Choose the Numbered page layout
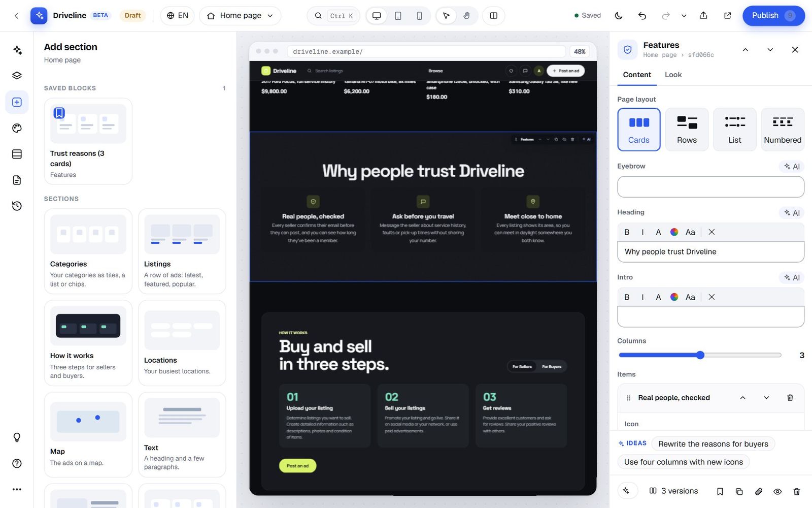Image resolution: width=812 pixels, height=508 pixels. coord(783,130)
